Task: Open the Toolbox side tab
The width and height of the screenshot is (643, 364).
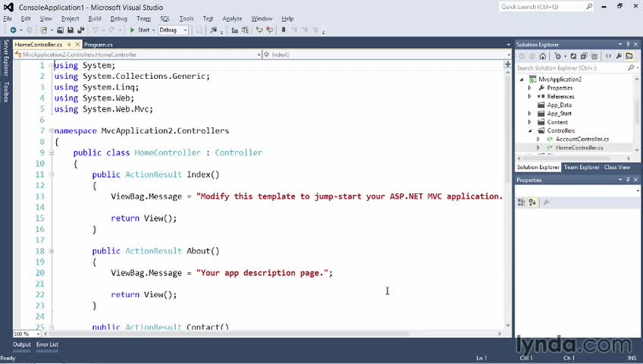Action: click(6, 92)
